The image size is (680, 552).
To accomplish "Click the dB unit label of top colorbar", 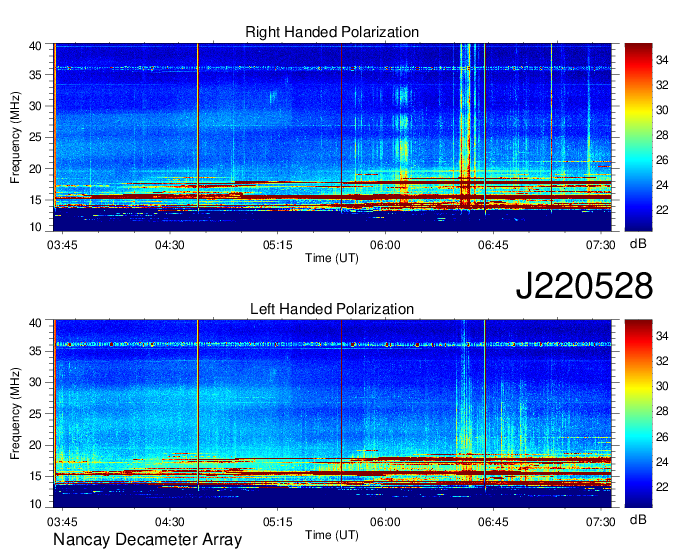I will coord(638,244).
